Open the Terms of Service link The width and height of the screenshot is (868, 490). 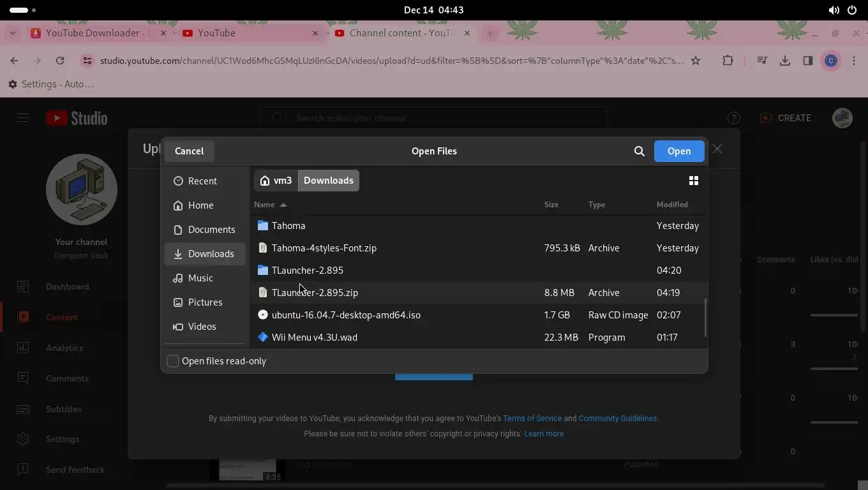coord(532,419)
